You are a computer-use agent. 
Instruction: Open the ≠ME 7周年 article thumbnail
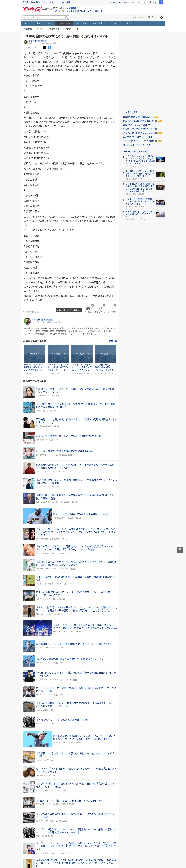tap(38, 628)
